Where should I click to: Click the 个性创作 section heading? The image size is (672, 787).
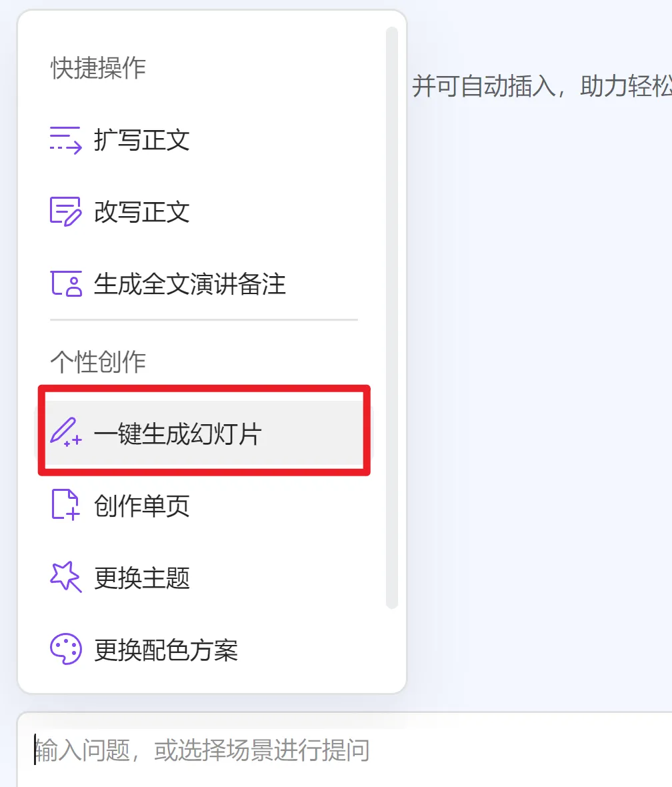click(x=99, y=361)
